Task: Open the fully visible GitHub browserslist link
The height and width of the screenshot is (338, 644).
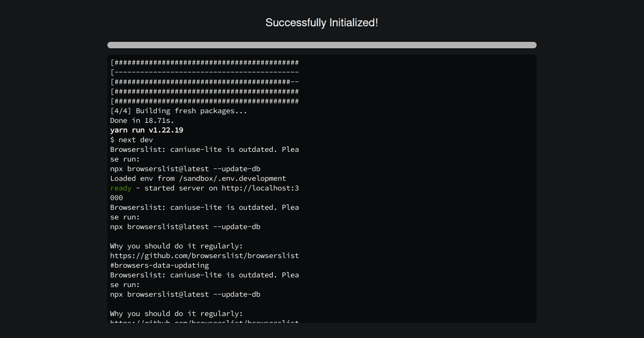Action: (204, 255)
